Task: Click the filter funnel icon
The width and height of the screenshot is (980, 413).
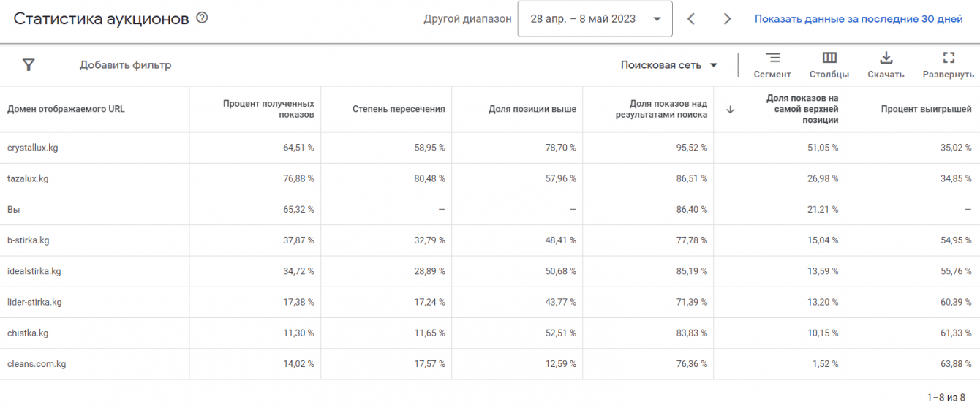Action: pos(29,65)
